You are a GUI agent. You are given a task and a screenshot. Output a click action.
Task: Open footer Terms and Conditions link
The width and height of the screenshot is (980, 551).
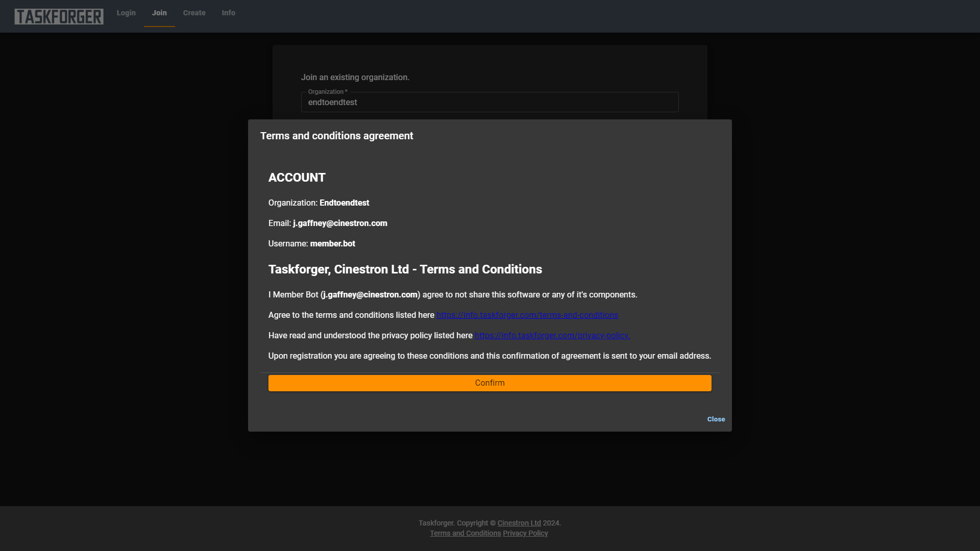tap(465, 533)
